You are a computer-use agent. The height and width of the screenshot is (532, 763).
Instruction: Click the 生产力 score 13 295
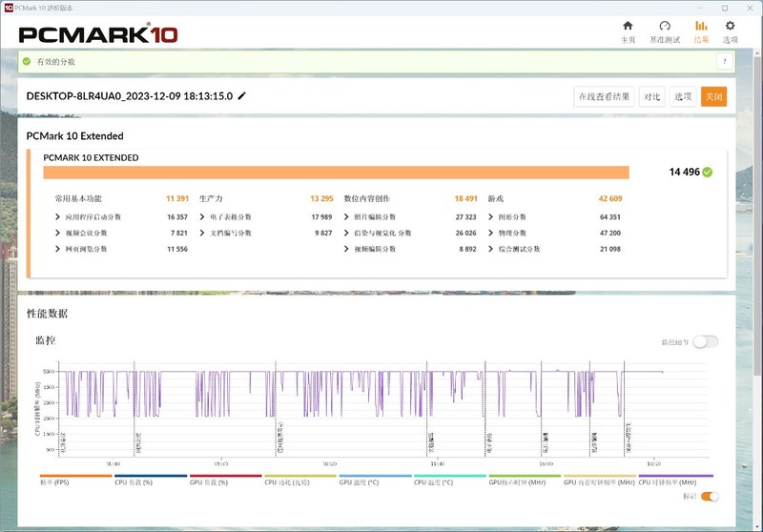pyautogui.click(x=321, y=198)
